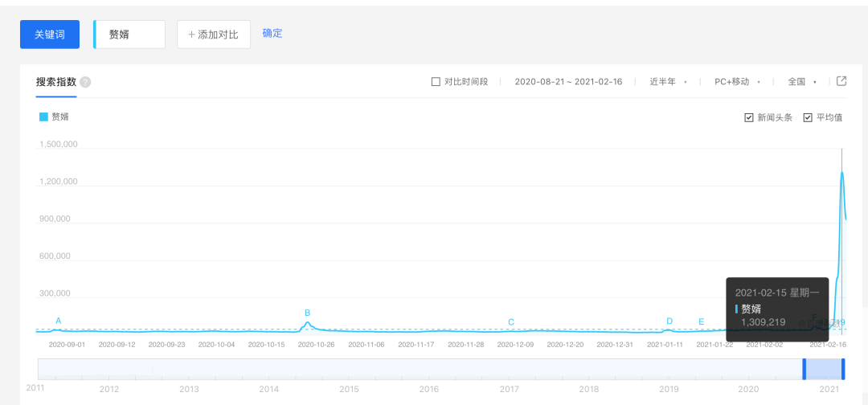Select the 搜索指数 tab
Viewport: 868px width, 405px height.
(55, 82)
